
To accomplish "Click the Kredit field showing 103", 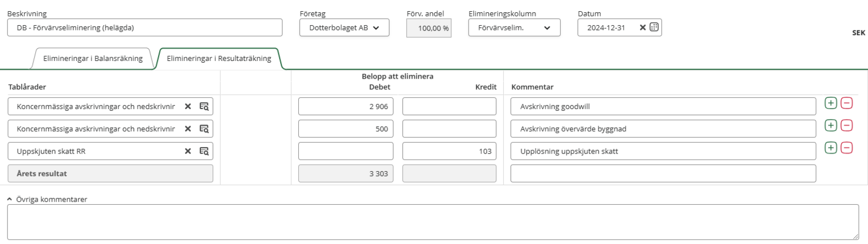I will pos(449,151).
